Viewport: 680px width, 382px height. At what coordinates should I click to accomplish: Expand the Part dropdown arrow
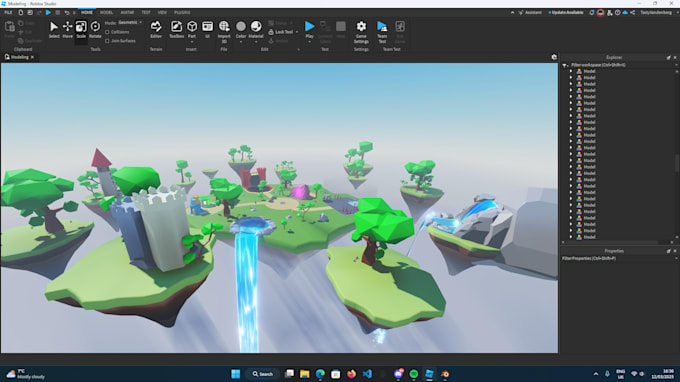click(192, 42)
